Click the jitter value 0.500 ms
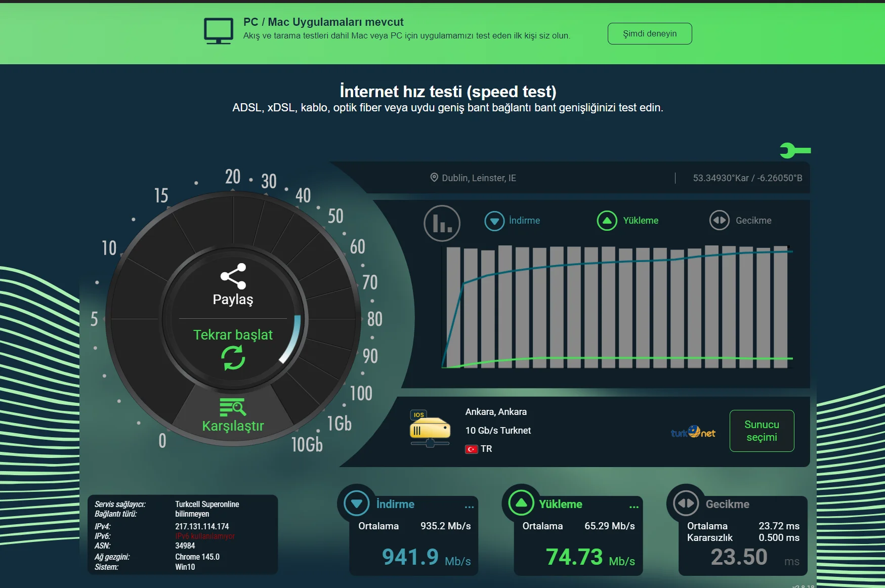The height and width of the screenshot is (588, 885). pyautogui.click(x=779, y=537)
